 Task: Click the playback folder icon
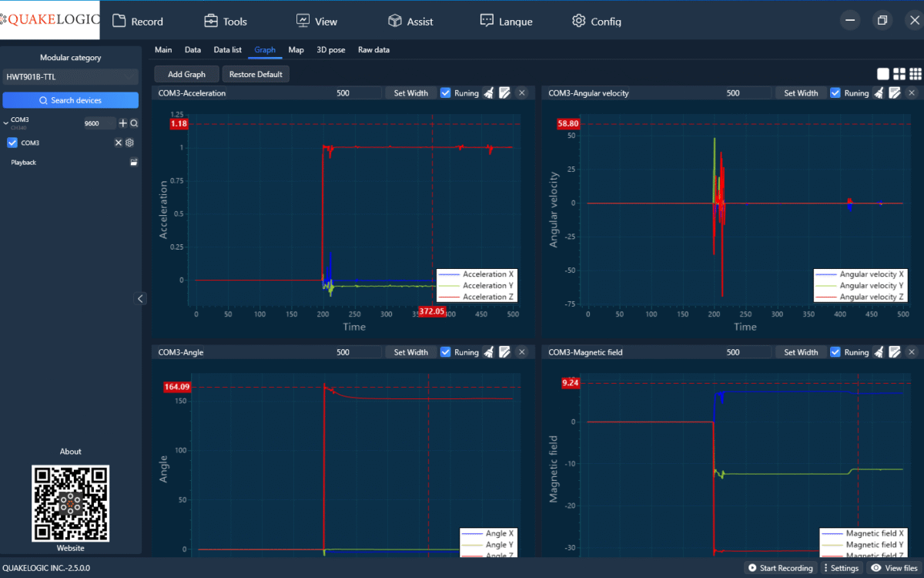pyautogui.click(x=133, y=163)
